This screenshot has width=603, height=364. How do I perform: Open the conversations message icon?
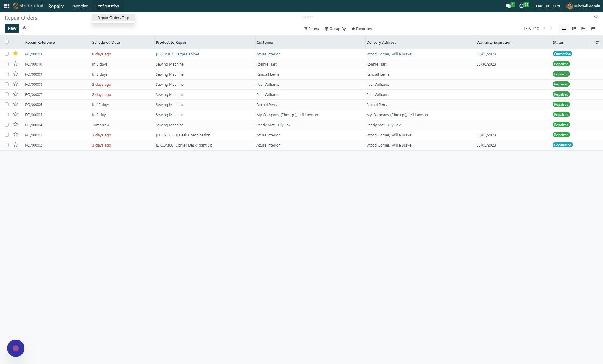click(x=508, y=6)
